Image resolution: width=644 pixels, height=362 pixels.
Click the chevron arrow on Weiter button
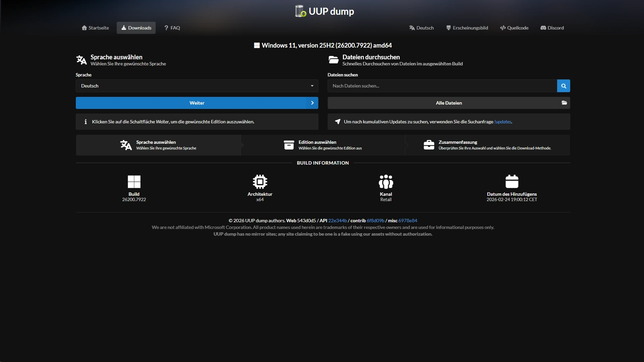click(312, 103)
